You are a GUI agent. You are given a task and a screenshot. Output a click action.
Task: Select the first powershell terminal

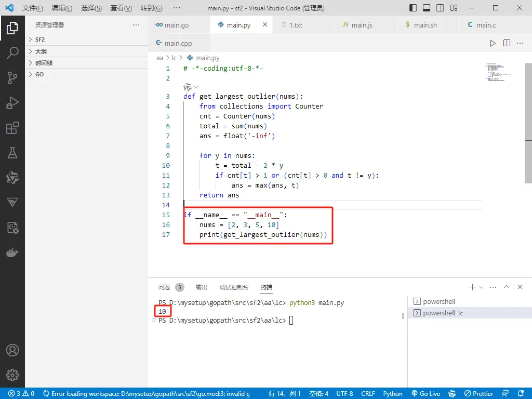[x=470, y=301]
